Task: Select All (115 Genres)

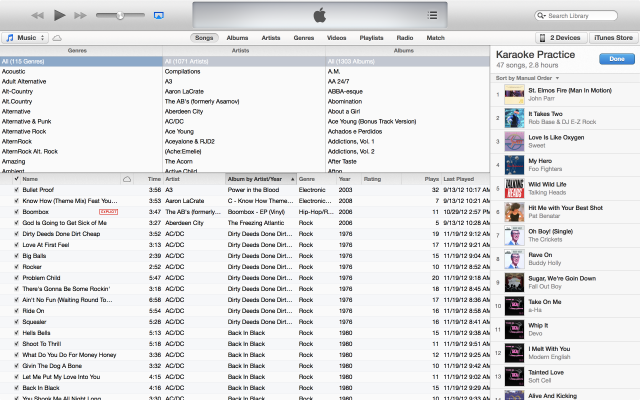Action: (81, 62)
